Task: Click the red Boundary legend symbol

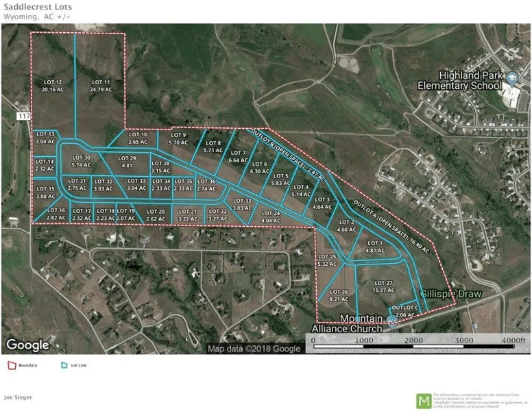Action: 12,365
